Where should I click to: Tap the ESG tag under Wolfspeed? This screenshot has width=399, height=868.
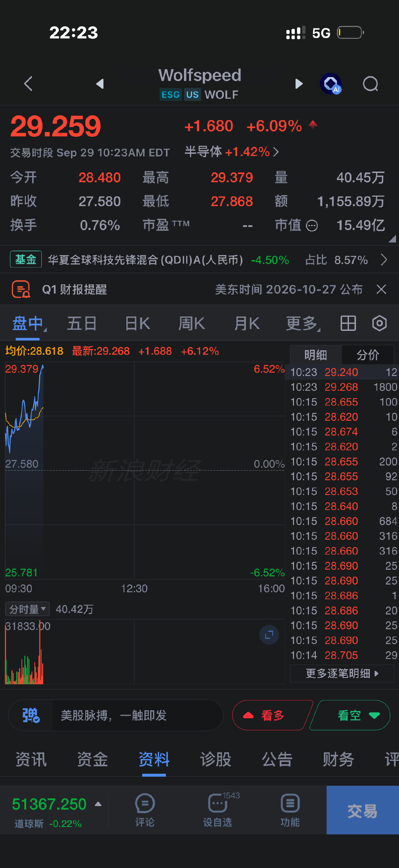click(x=171, y=95)
